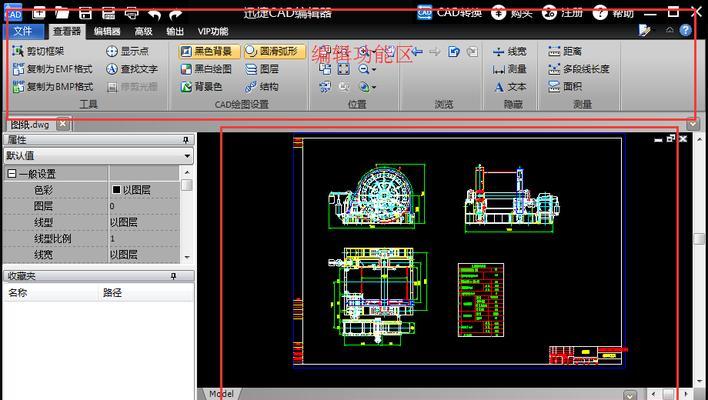This screenshot has width=708, height=400.
Task: Switch to the 查看器 viewer tab
Action: [x=67, y=31]
